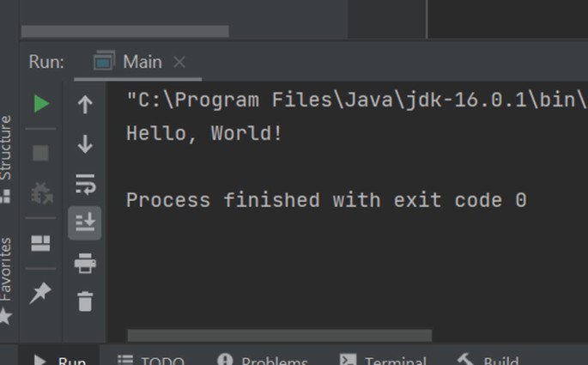Screen dimensions: 588x365
Task: Open the TODO tool window
Action: click(151, 359)
